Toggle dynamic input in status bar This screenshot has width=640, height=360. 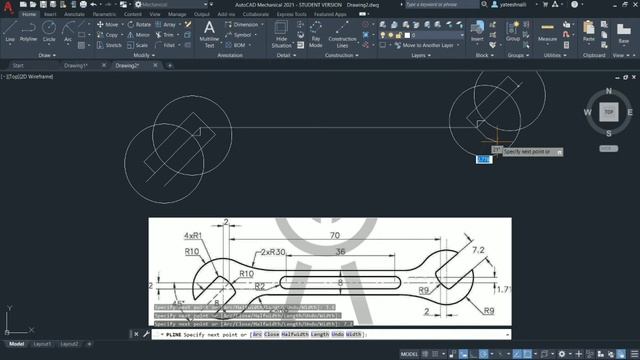[x=463, y=354]
